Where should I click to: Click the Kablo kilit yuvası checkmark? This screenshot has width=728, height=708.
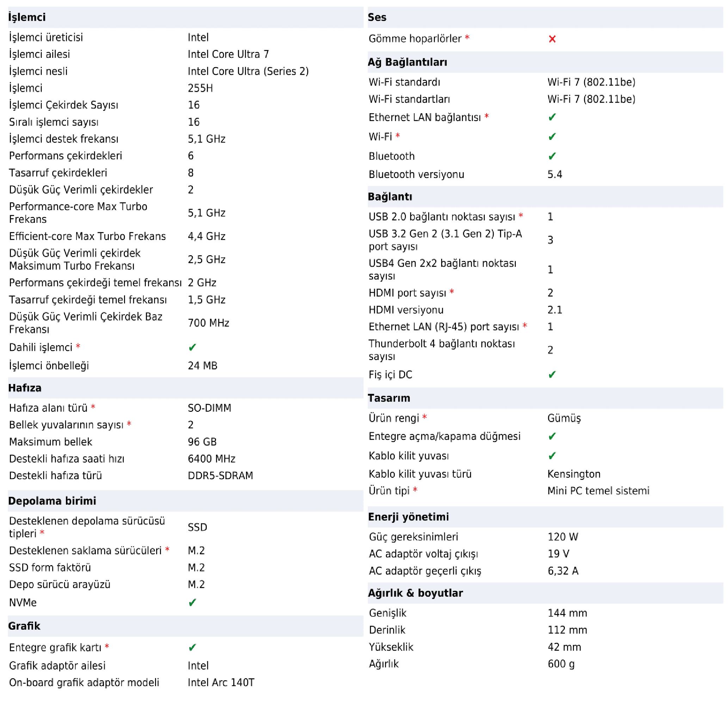(x=552, y=456)
